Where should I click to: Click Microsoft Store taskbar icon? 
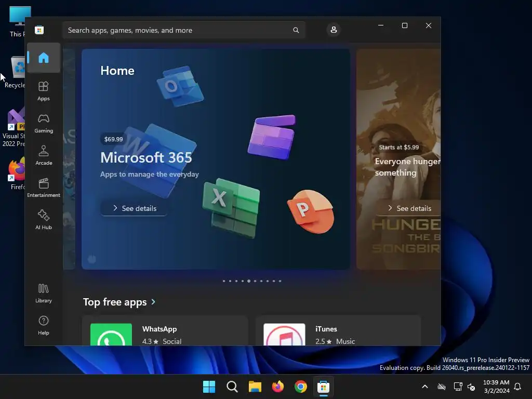click(323, 387)
